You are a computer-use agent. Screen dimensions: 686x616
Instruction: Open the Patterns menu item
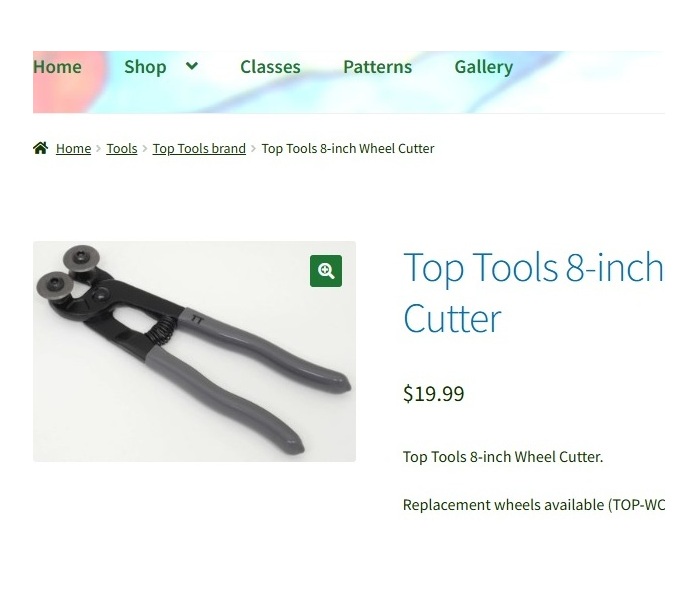[x=378, y=67]
